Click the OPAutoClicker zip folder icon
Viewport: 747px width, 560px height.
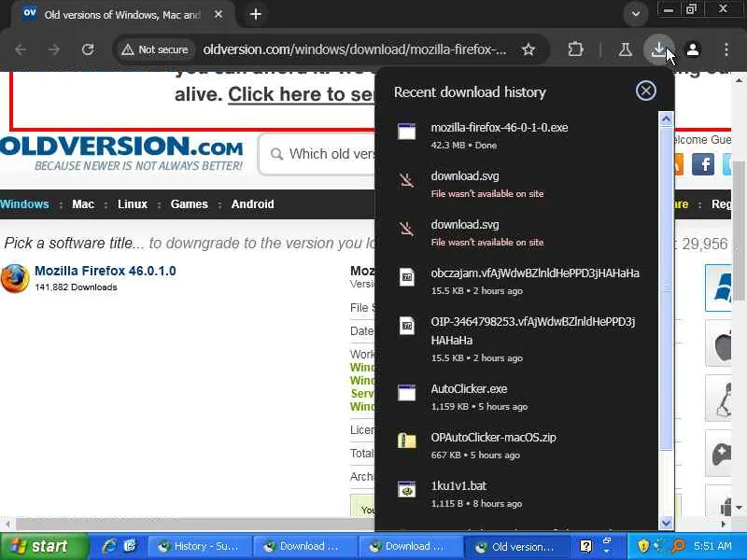click(407, 441)
